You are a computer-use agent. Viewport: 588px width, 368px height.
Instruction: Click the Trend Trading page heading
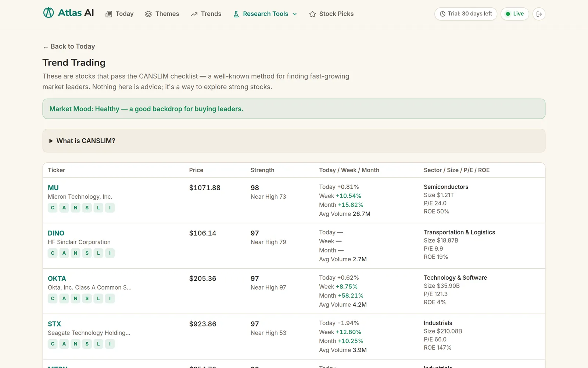coord(74,63)
